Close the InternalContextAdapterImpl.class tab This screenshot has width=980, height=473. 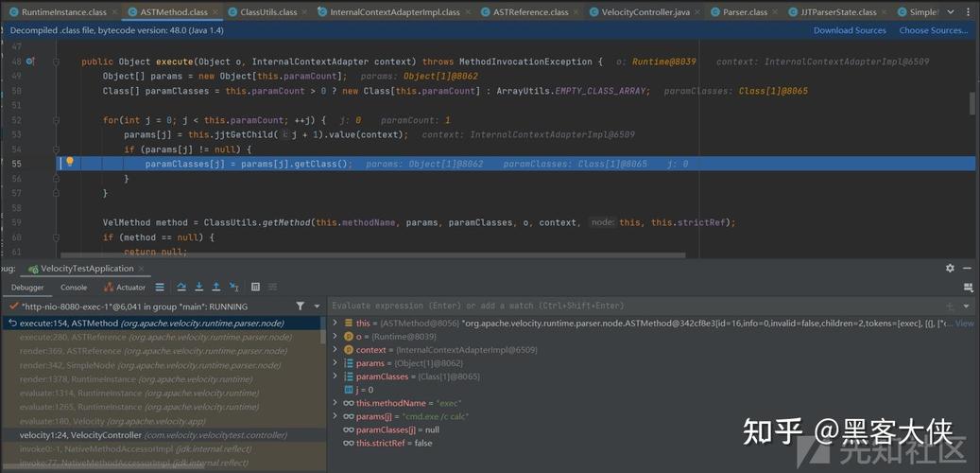click(467, 12)
